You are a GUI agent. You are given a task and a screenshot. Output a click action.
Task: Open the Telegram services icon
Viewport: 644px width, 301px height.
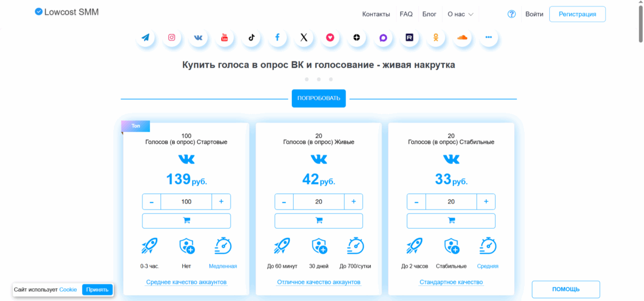tap(146, 37)
